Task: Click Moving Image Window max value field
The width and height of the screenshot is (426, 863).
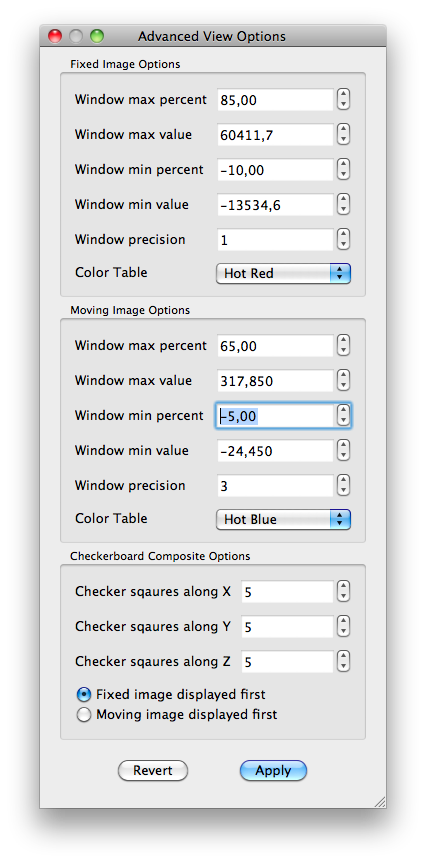Action: 275,381
